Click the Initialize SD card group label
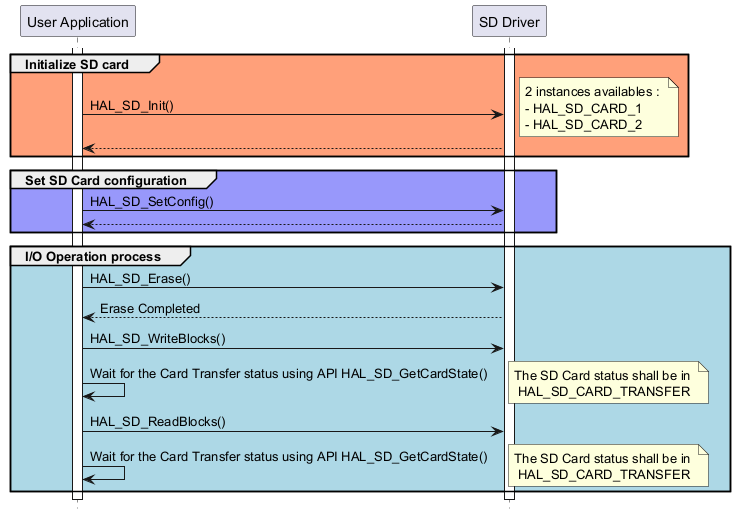Screen dimensions: 735x514 (x=76, y=65)
